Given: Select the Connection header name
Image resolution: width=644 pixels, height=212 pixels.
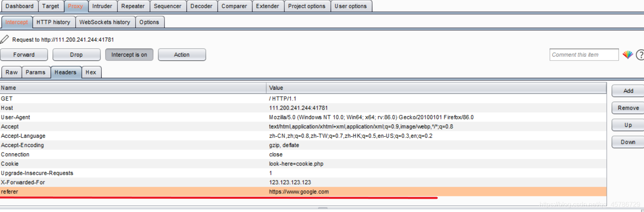Looking at the screenshot, I should click(x=15, y=155).
